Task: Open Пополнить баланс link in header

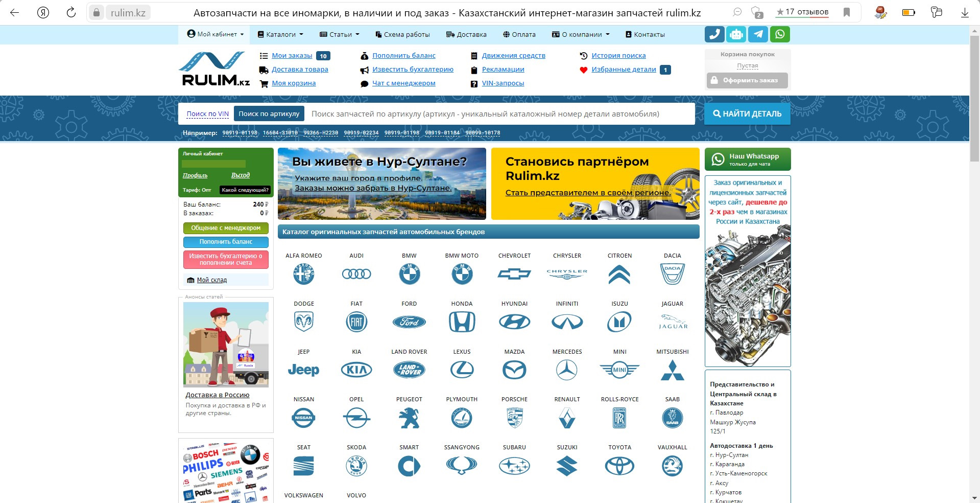Action: coord(403,56)
